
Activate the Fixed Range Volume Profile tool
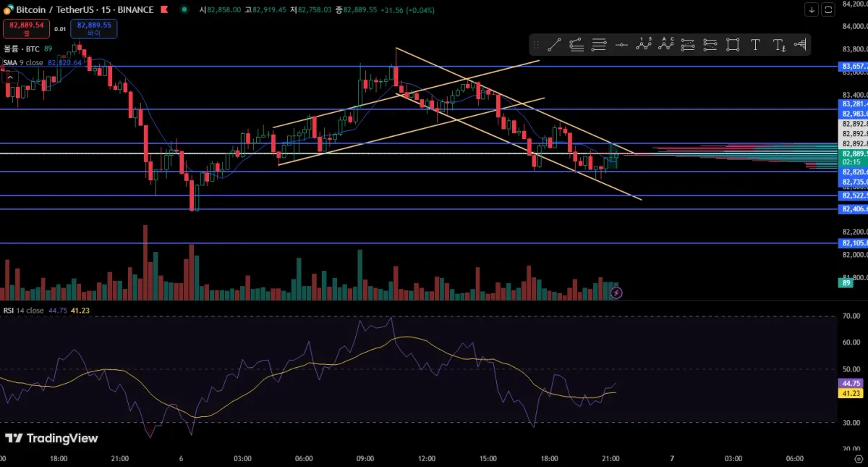(x=800, y=45)
